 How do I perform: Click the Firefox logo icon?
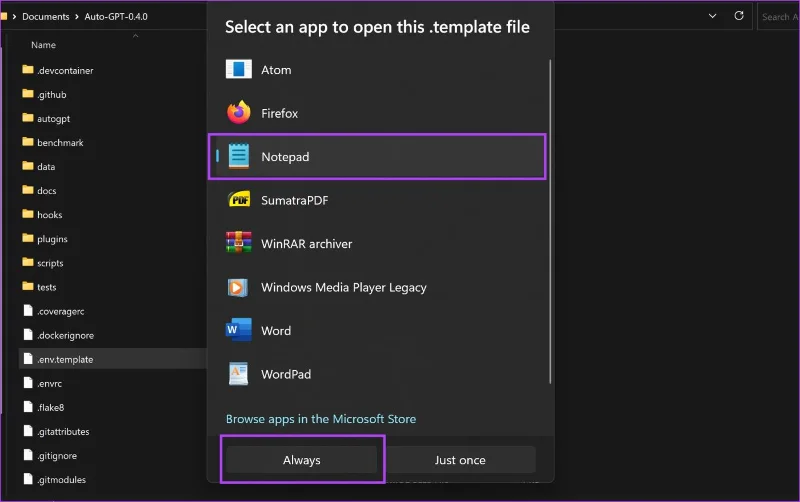tap(239, 112)
